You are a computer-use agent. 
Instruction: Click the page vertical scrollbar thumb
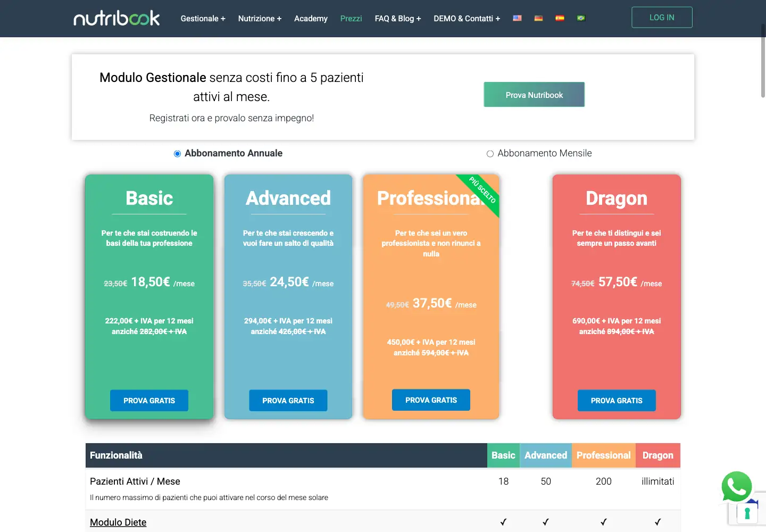[x=763, y=61]
